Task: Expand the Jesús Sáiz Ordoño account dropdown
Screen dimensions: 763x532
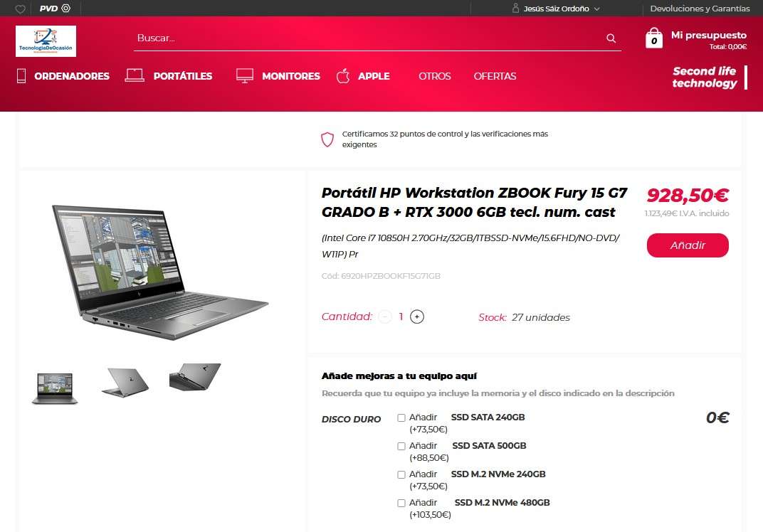Action: click(x=556, y=9)
